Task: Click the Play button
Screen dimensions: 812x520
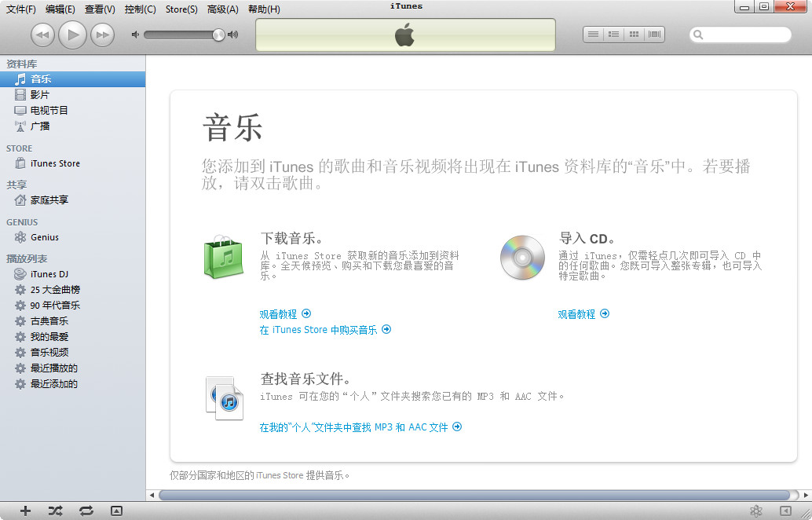Action: [72, 35]
